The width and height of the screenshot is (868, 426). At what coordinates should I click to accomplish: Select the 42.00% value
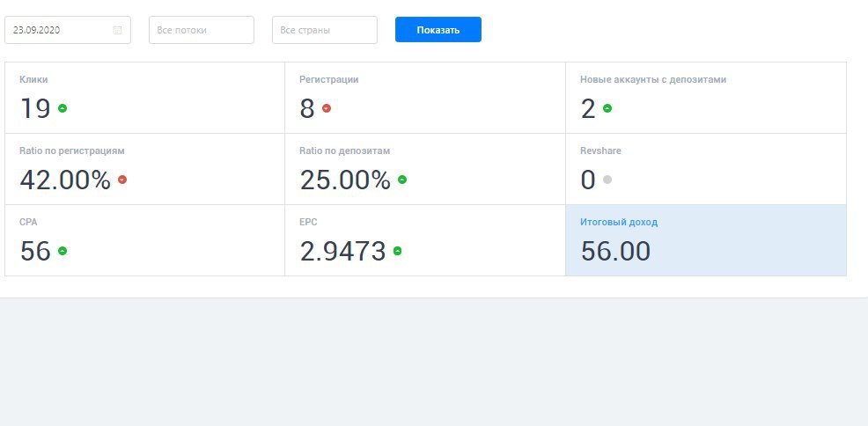[x=65, y=180]
